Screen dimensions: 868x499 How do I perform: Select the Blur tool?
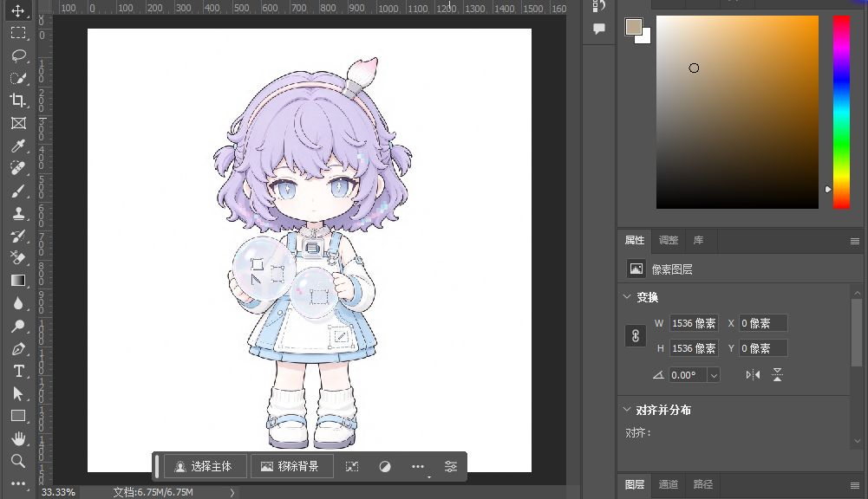(17, 303)
